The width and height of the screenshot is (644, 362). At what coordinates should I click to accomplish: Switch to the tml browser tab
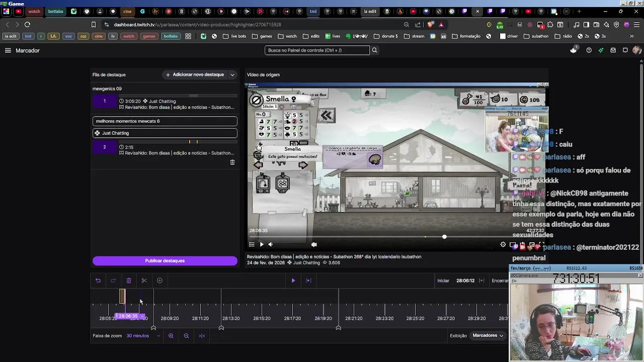click(313, 11)
